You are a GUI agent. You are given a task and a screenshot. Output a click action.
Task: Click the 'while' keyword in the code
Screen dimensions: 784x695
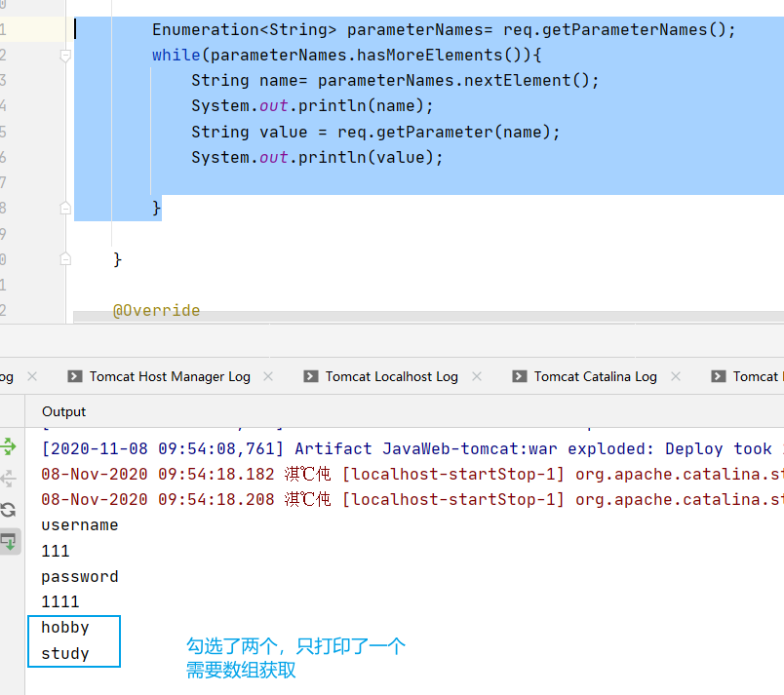point(176,55)
